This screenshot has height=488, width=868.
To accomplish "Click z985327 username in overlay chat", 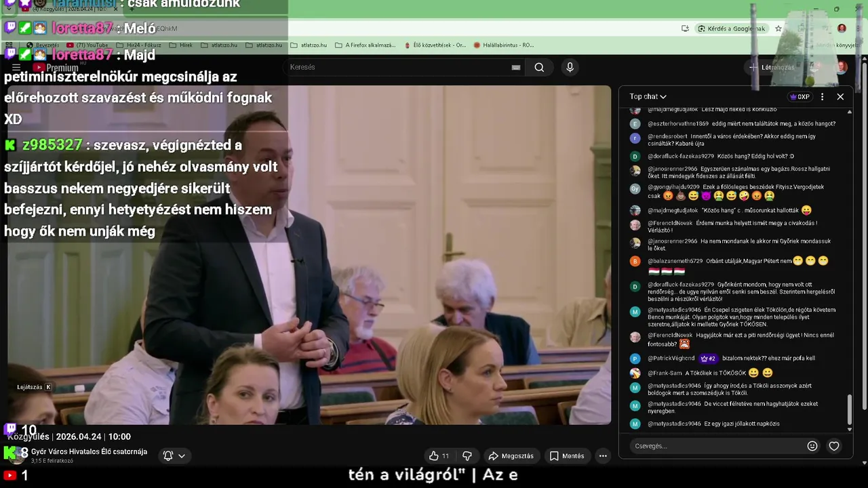I will [52, 145].
